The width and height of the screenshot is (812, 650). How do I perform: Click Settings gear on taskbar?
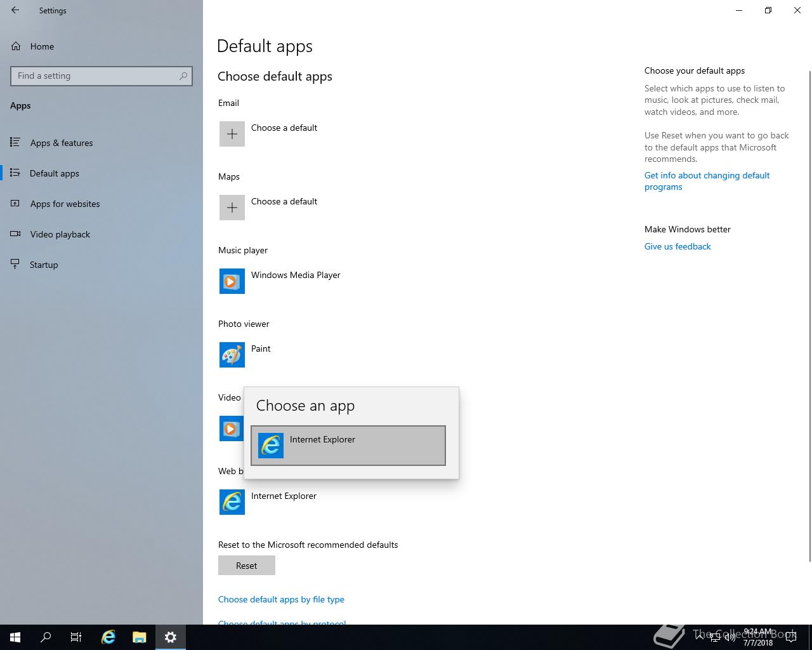pos(171,637)
